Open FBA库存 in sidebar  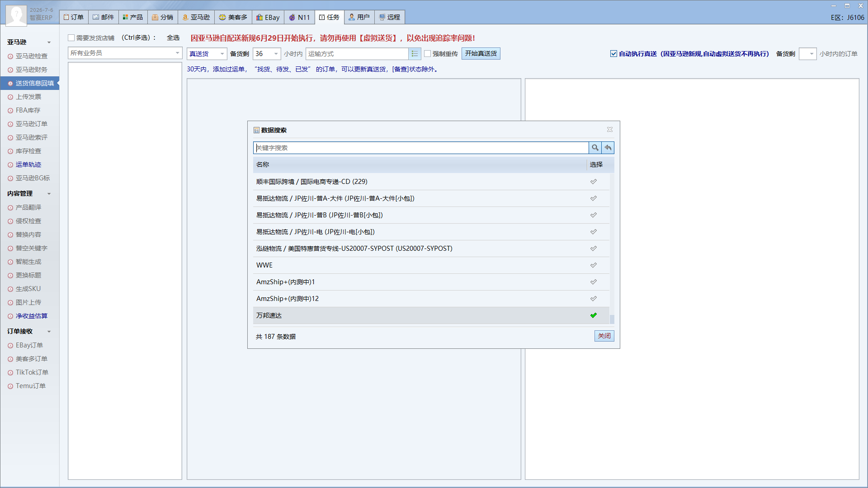click(x=28, y=110)
